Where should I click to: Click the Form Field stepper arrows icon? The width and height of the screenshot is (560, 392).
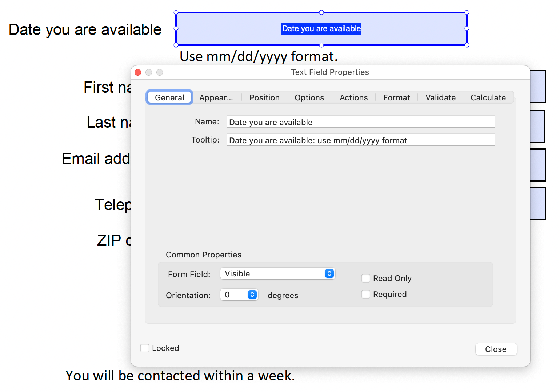(329, 273)
